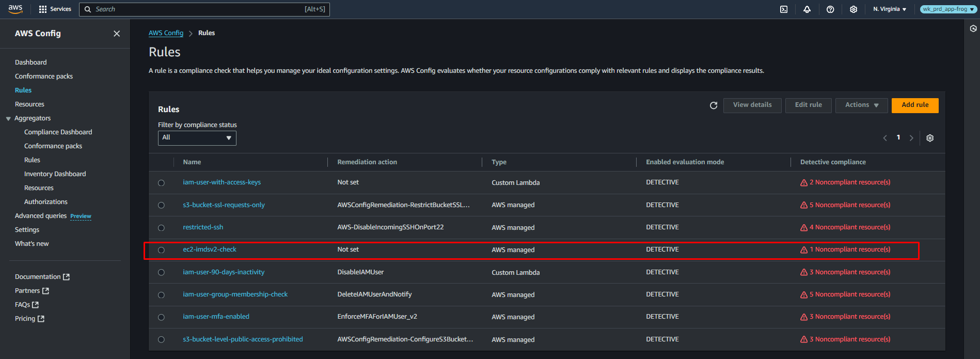The width and height of the screenshot is (980, 359).
Task: Go to previous page arrow
Action: point(885,138)
